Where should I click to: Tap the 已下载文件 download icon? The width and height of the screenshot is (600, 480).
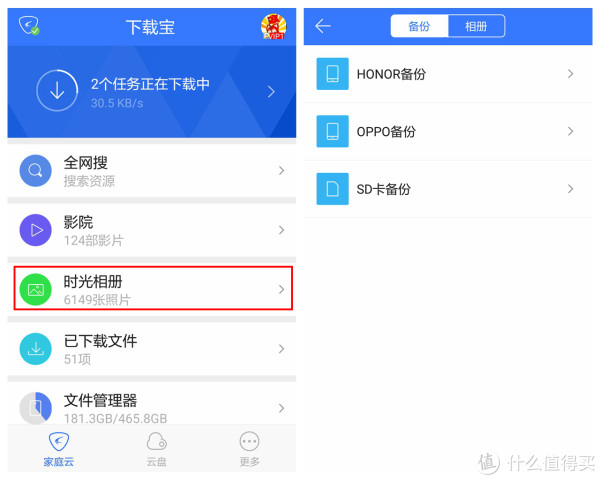pyautogui.click(x=36, y=349)
